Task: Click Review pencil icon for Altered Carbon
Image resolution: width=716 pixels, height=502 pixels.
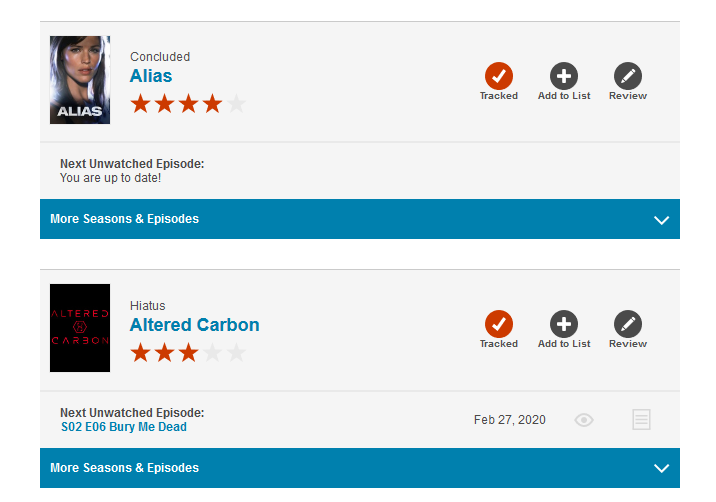Action: click(627, 324)
